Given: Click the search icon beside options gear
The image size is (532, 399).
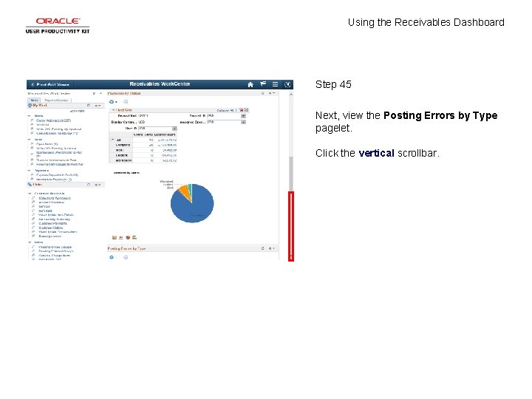Looking at the screenshot, I should [x=126, y=102].
